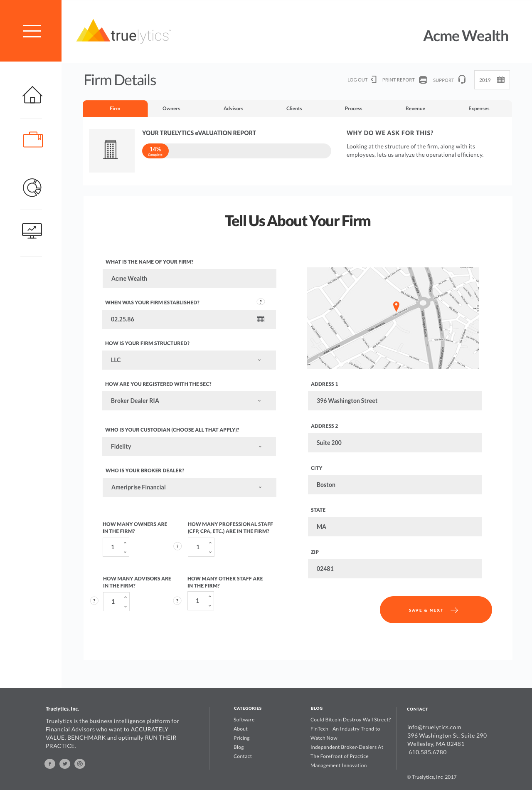The width and height of the screenshot is (532, 790).
Task: Increase the other staff count
Action: [210, 596]
